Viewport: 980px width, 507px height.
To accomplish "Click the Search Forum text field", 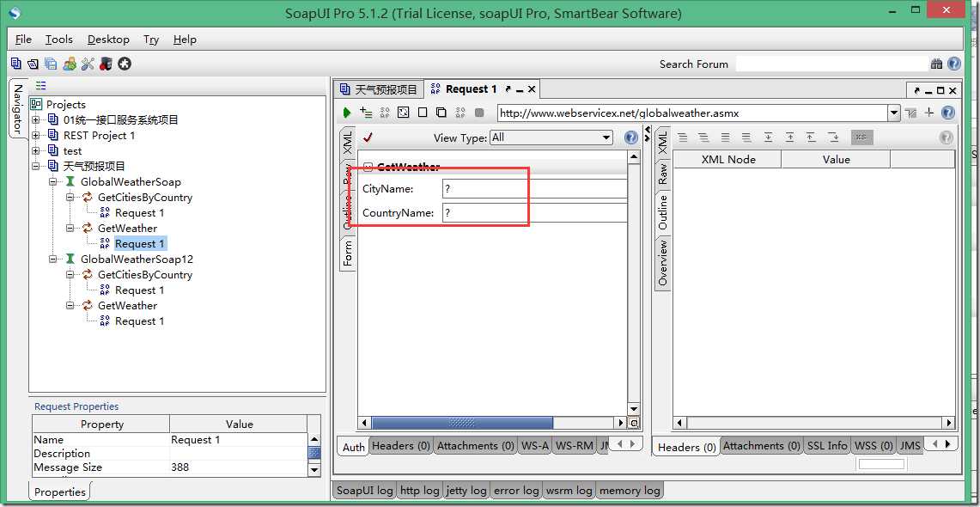I will tap(832, 64).
